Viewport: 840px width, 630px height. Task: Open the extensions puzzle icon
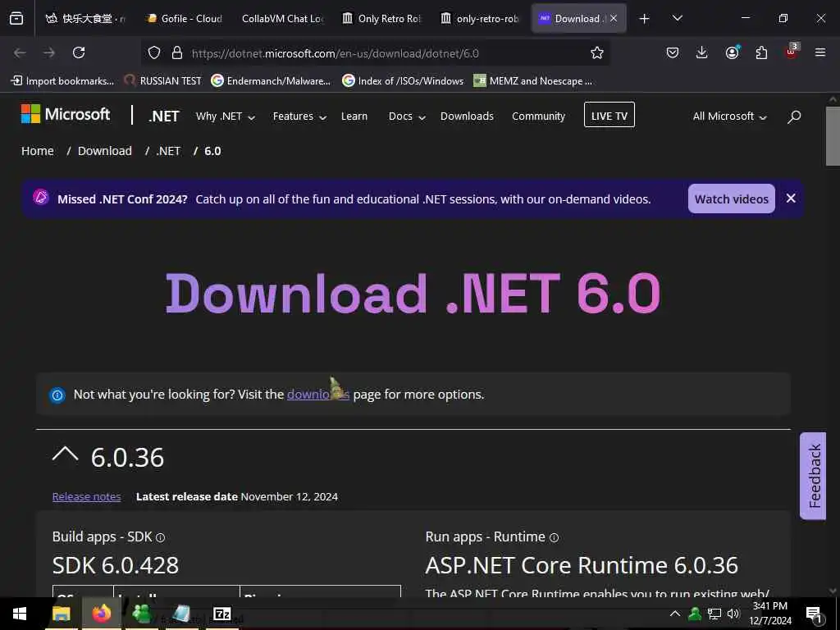761,52
